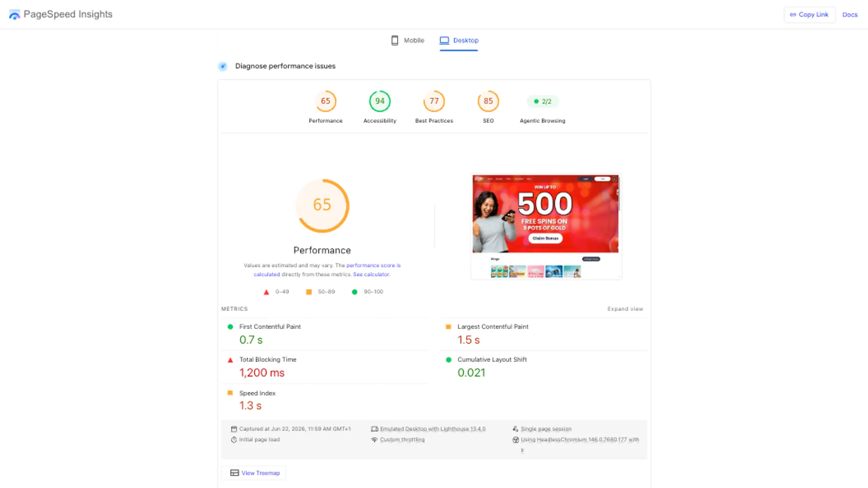The height and width of the screenshot is (488, 868).
Task: Expand view of the metrics
Action: [x=625, y=309]
